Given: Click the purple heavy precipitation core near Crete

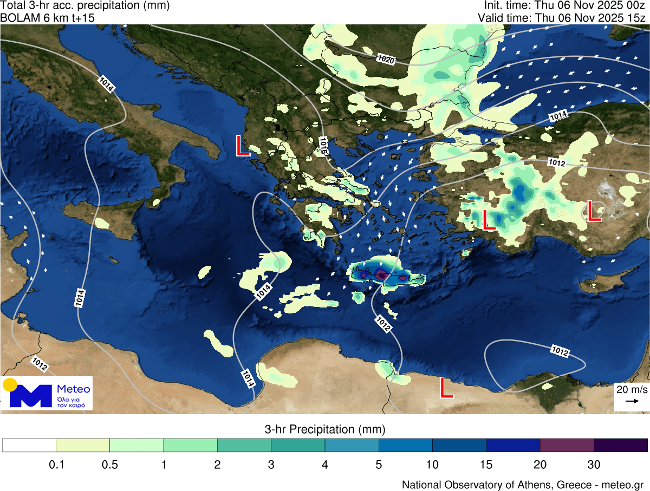Looking at the screenshot, I should (x=381, y=273).
